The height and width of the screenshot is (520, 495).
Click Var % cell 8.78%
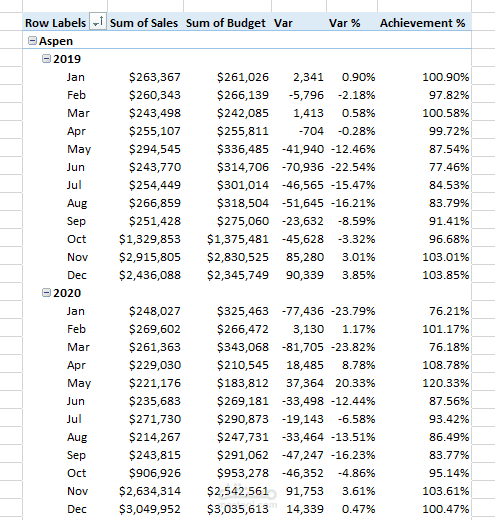[358, 365]
